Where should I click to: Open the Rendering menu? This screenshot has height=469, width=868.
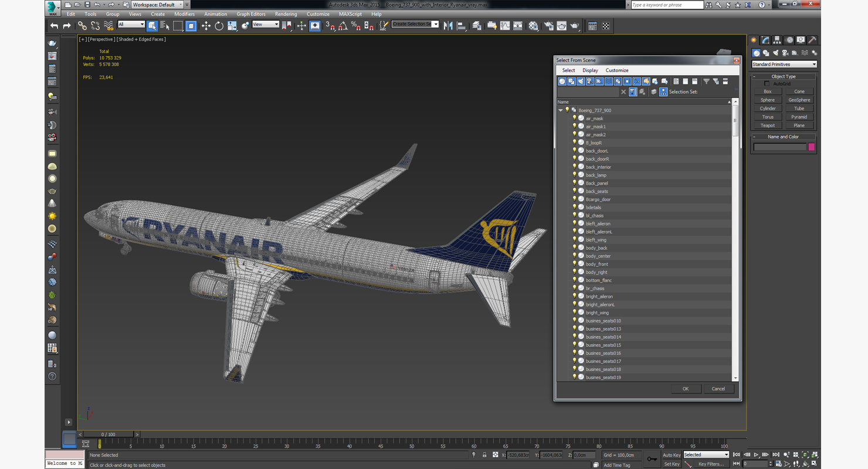click(286, 14)
